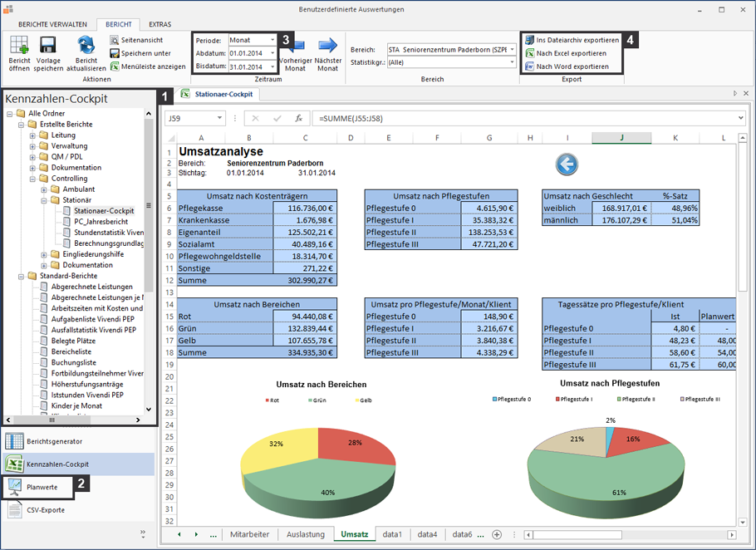Expand the Verwaltung folder

click(32, 146)
